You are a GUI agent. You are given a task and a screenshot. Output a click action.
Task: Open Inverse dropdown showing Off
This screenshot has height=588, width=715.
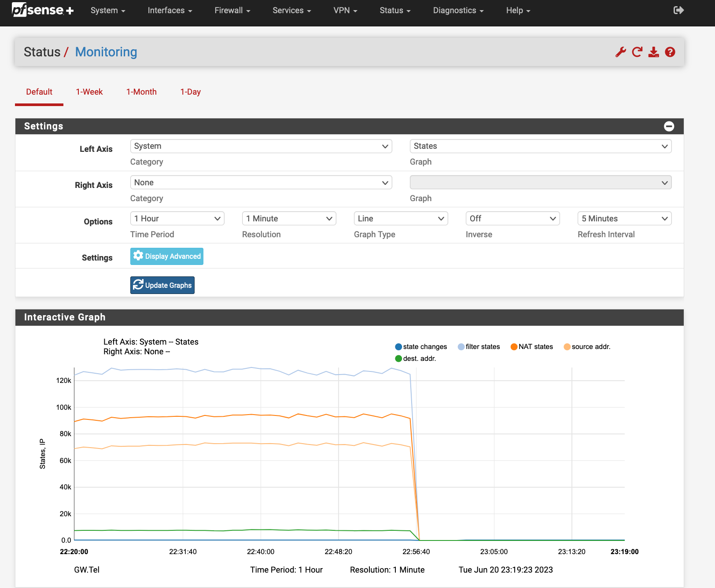[513, 219]
